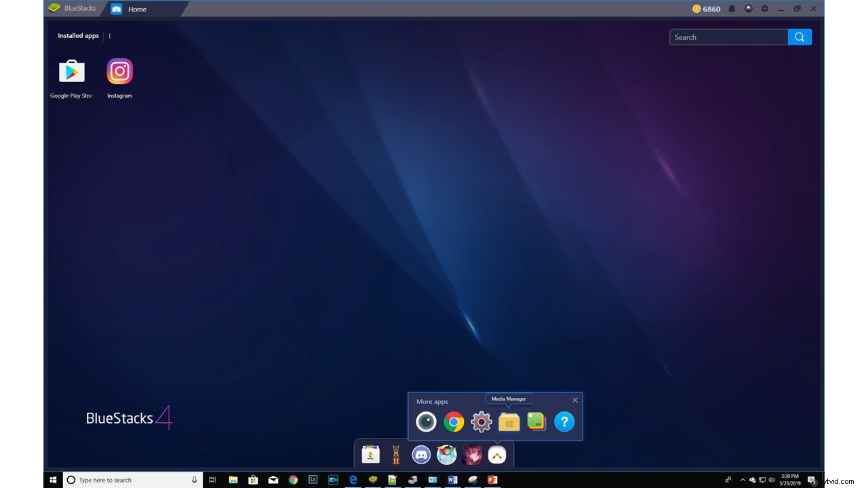The width and height of the screenshot is (868, 488).
Task: Launch Discord from the BlueStacks dock
Action: [421, 454]
